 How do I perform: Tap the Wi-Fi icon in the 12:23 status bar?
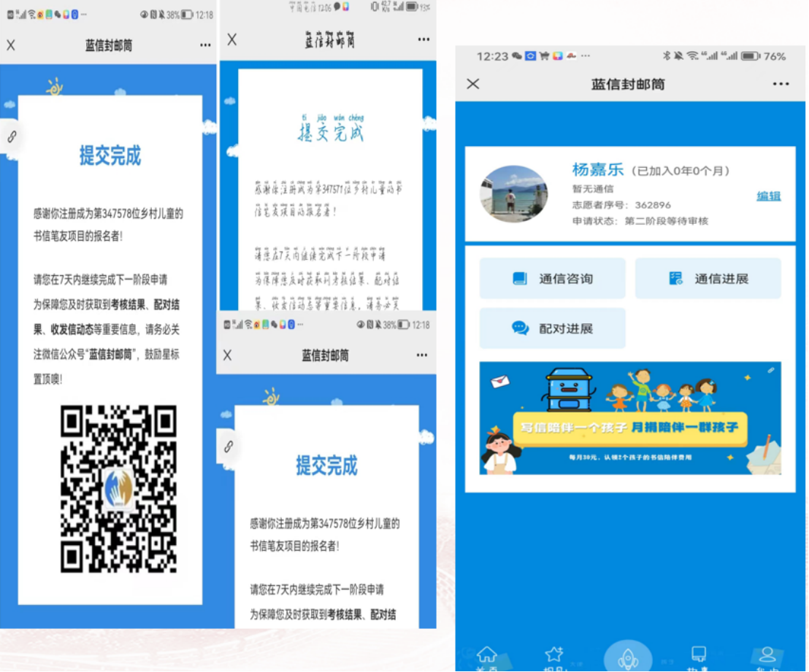pos(692,55)
